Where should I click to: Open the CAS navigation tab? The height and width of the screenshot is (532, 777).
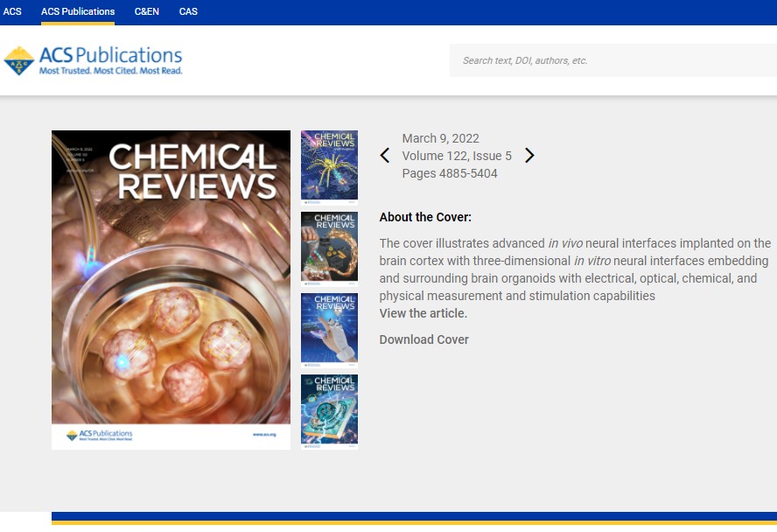tap(188, 11)
